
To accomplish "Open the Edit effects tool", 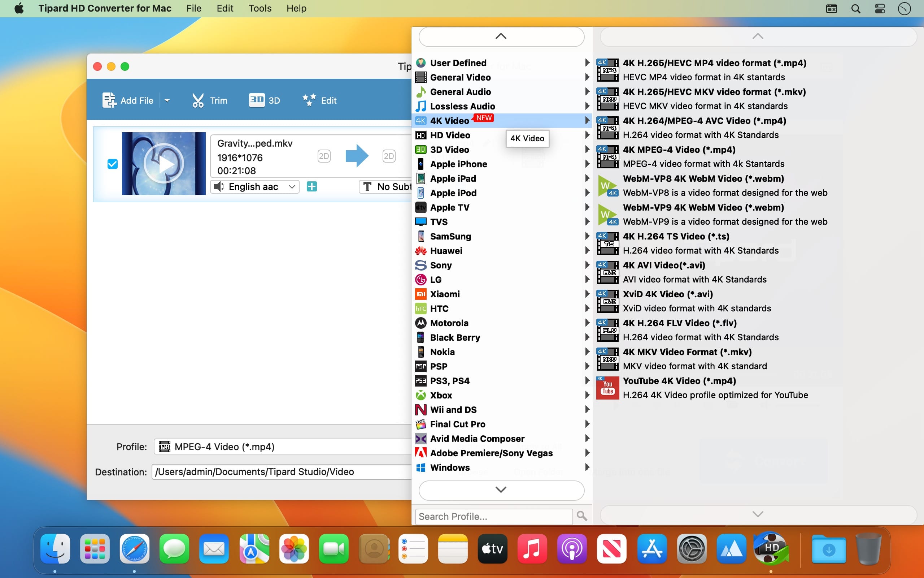I will point(319,100).
